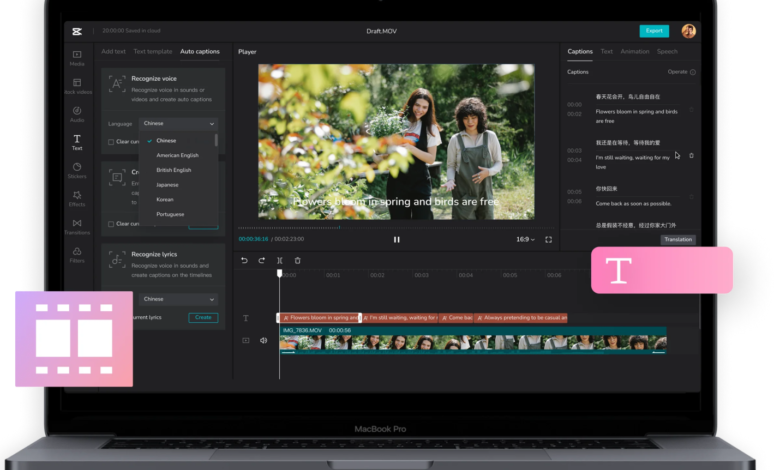Screen dimensions: 780x470
Task: Tick the Clear current checkbox above Recognize lyrics
Action: 111,224
